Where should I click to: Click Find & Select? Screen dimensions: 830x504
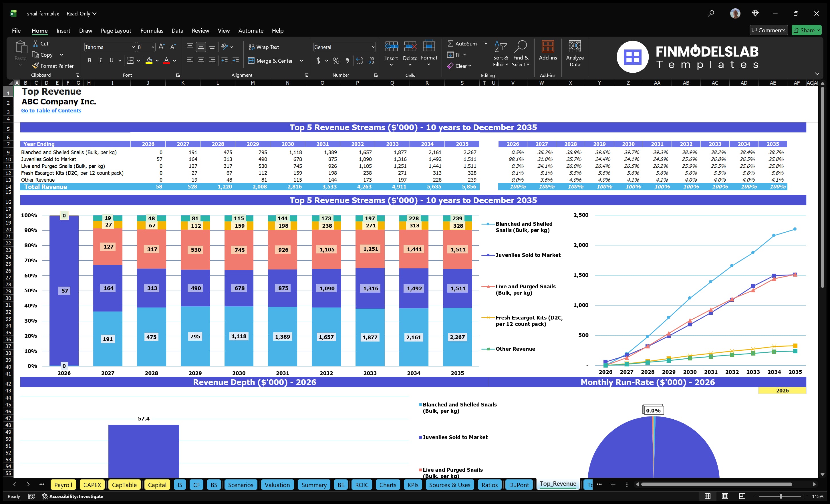[x=521, y=54]
